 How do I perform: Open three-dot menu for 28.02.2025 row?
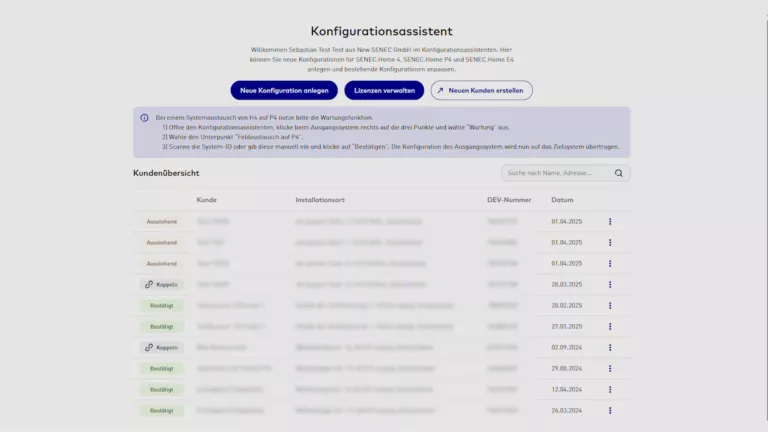point(610,306)
